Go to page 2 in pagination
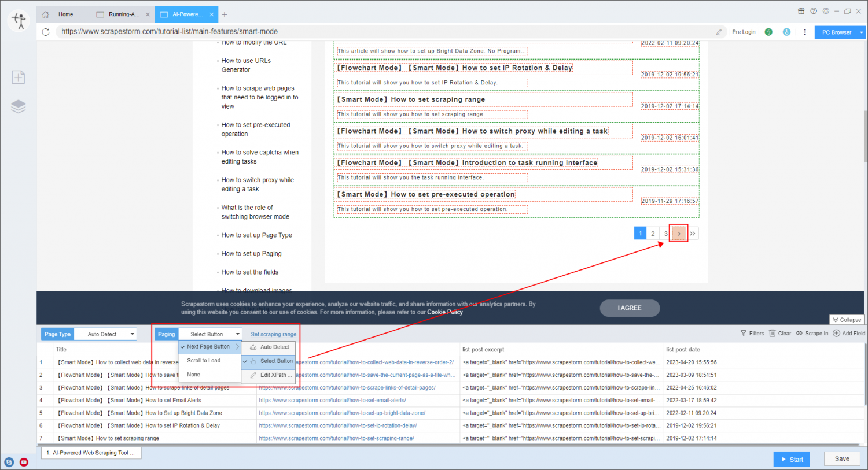This screenshot has height=470, width=868. tap(653, 234)
